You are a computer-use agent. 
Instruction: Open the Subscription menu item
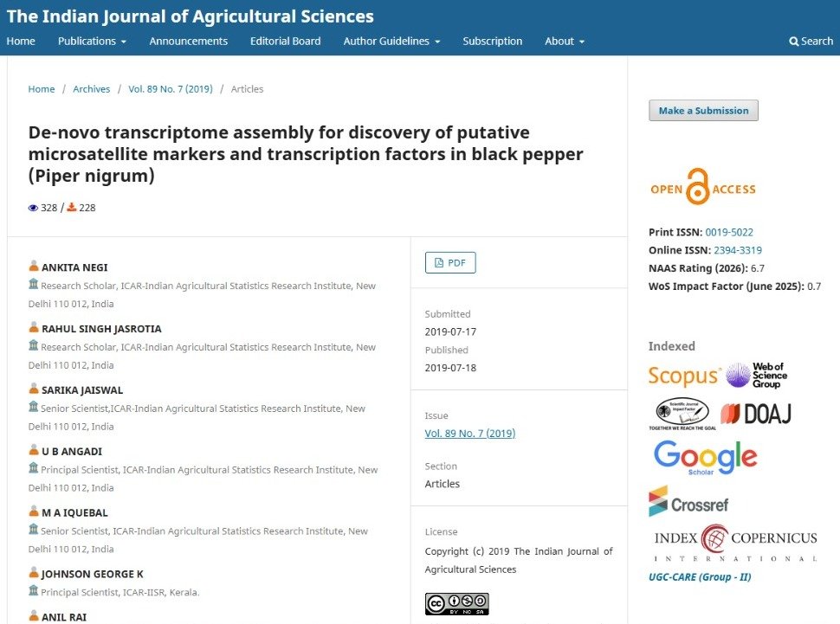[492, 41]
